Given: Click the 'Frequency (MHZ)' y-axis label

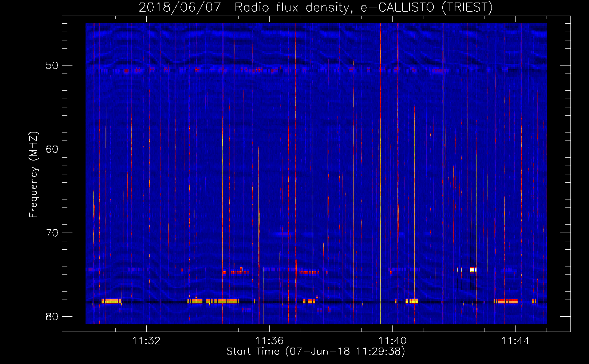Looking at the screenshot, I should (x=33, y=175).
